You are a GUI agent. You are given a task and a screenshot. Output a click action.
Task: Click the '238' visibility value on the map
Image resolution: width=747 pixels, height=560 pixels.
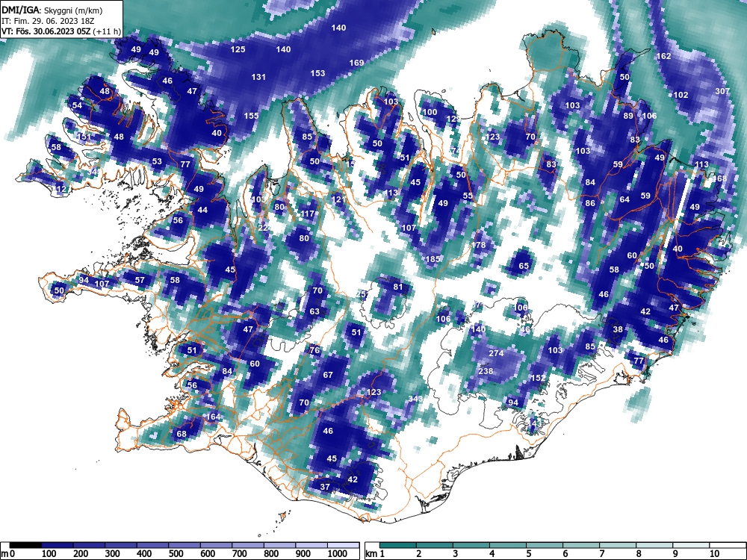click(486, 371)
